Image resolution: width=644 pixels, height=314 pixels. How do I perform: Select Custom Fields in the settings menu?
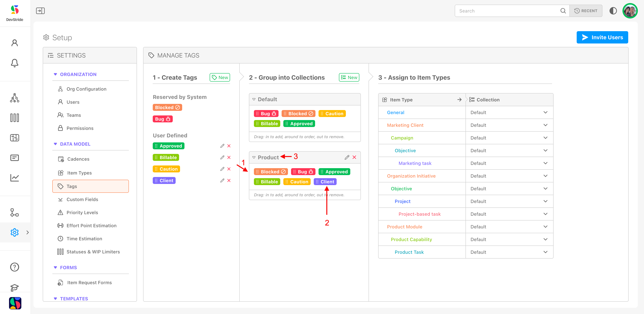(x=82, y=199)
